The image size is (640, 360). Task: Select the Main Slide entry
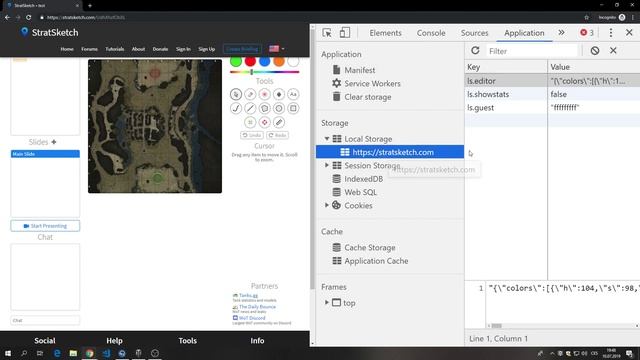[x=45, y=154]
